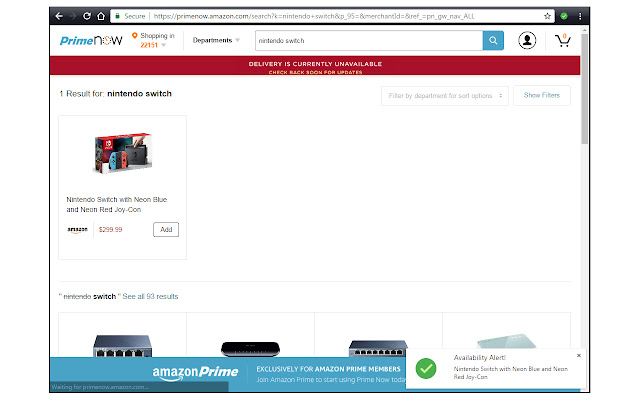Click Availability Alert notification message text
Image resolution: width=640 pixels, height=400 pixels.
tap(510, 373)
